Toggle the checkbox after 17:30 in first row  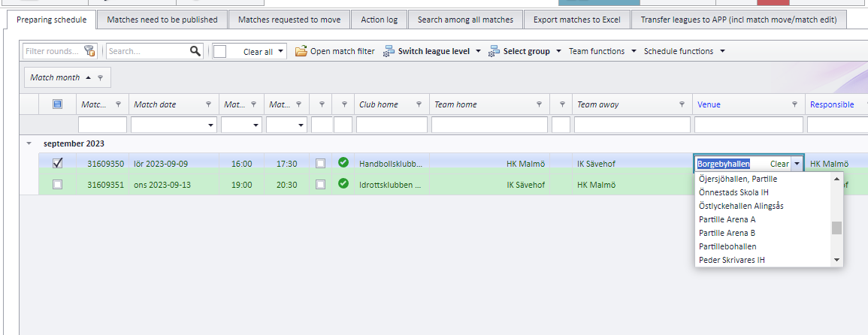pyautogui.click(x=320, y=163)
